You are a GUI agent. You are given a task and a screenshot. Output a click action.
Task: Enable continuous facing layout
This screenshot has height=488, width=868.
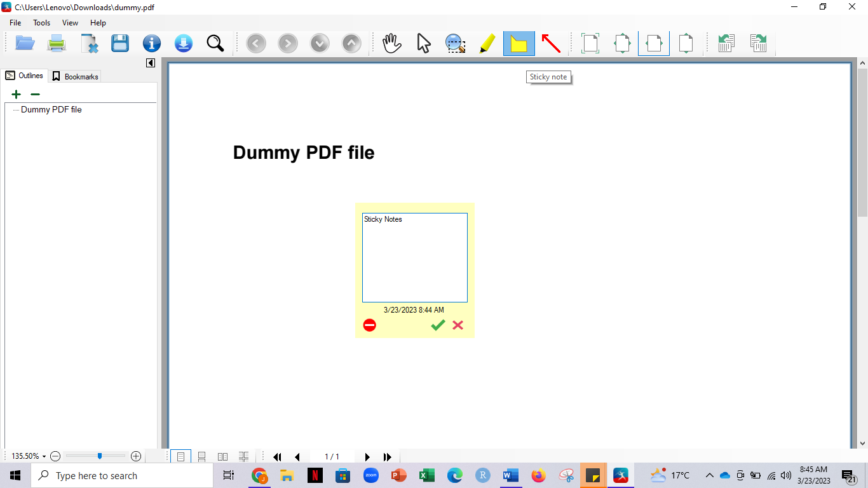pos(244,456)
